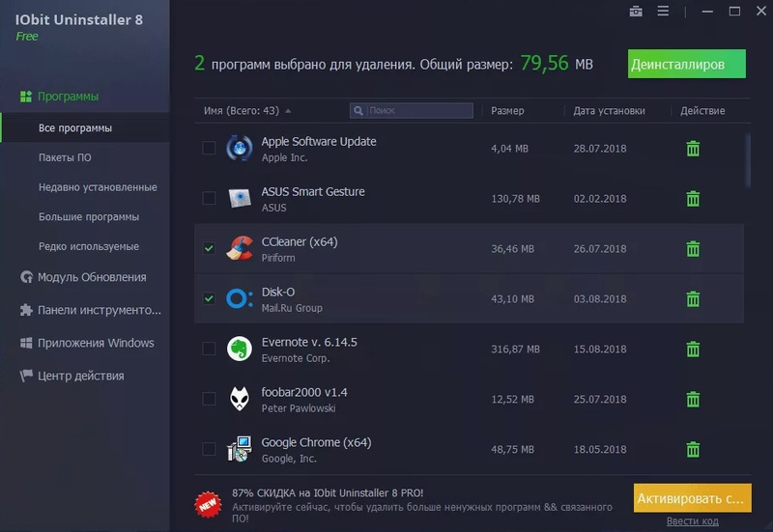Open the Большие программы sidebar item
Screen dimensions: 773x532
pos(89,217)
